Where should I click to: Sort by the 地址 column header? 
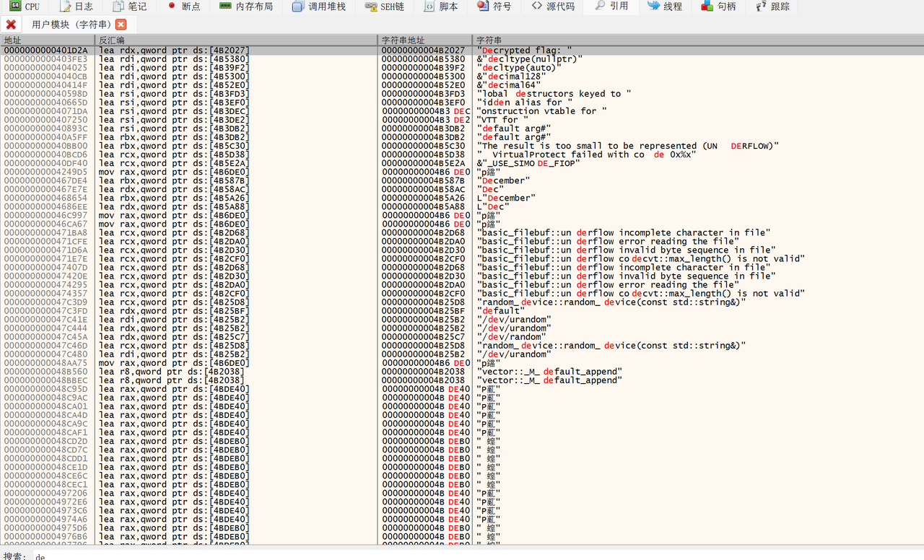tap(48, 40)
